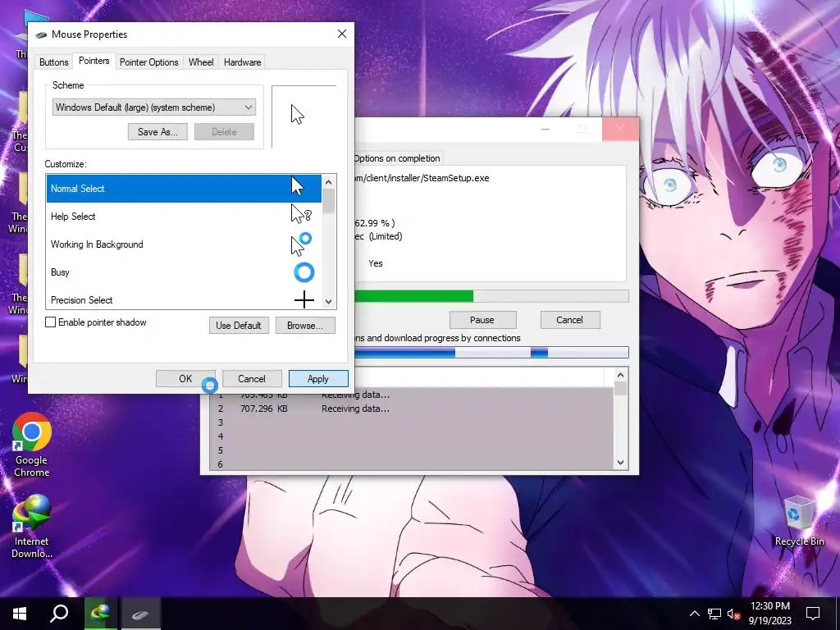Select the Busy row text
This screenshot has height=630, width=840.
(60, 272)
